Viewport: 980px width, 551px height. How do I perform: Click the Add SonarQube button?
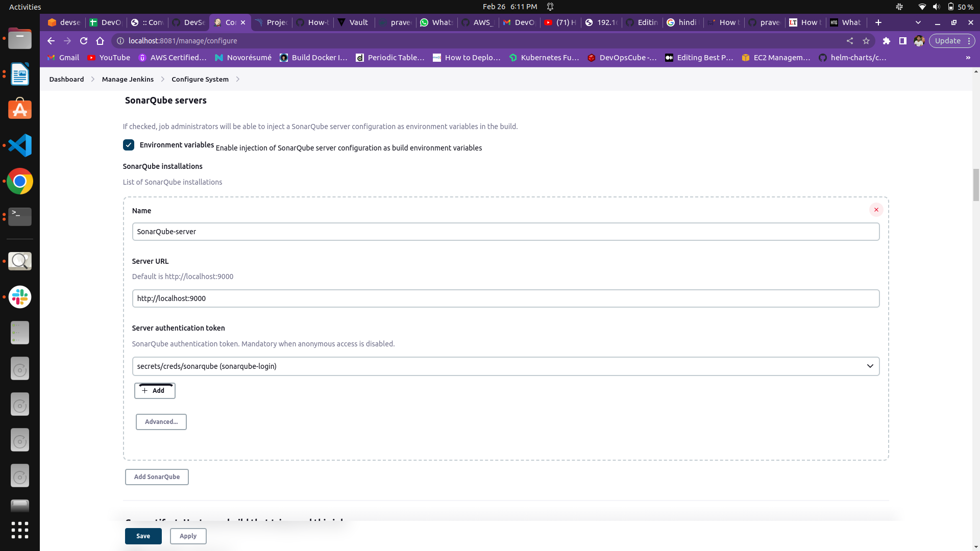pos(157,477)
